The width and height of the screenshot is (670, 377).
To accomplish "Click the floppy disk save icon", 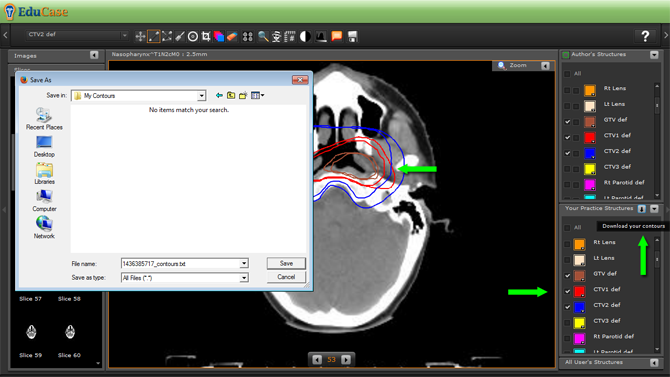I will [353, 37].
